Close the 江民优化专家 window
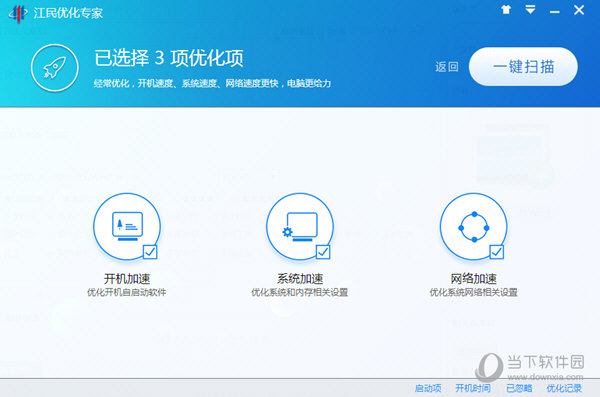 click(x=579, y=10)
